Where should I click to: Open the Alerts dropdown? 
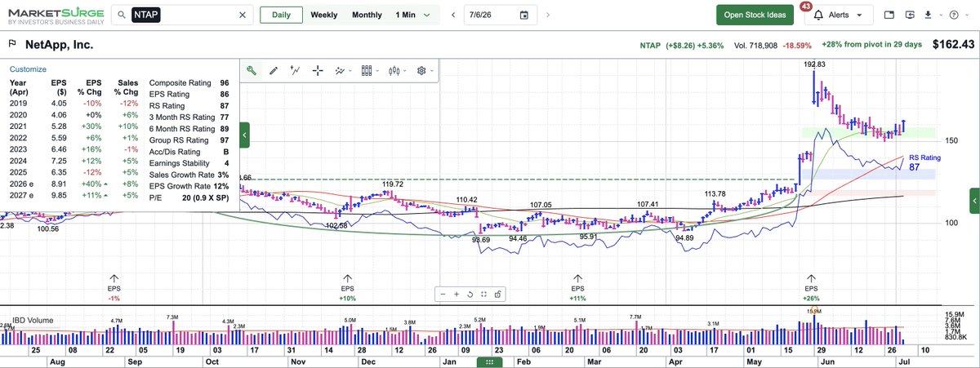pos(839,15)
